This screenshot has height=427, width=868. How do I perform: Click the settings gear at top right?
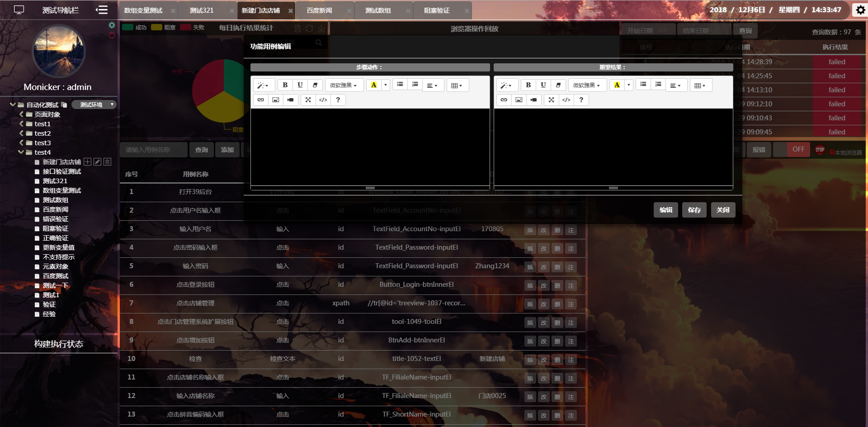860,10
